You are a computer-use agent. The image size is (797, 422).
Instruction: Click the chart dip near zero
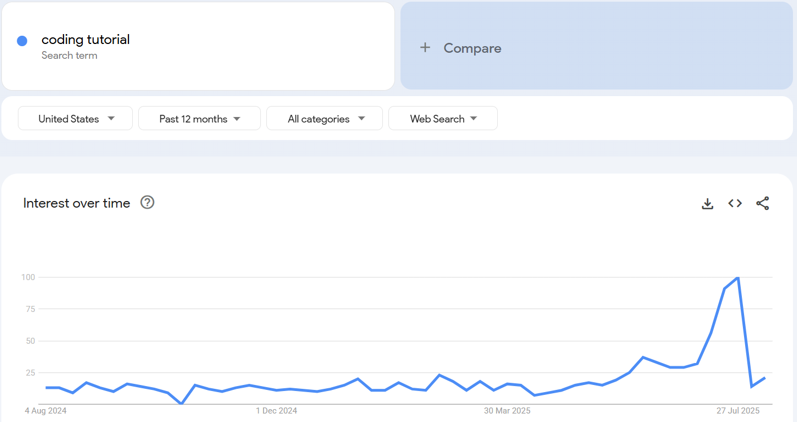181,403
